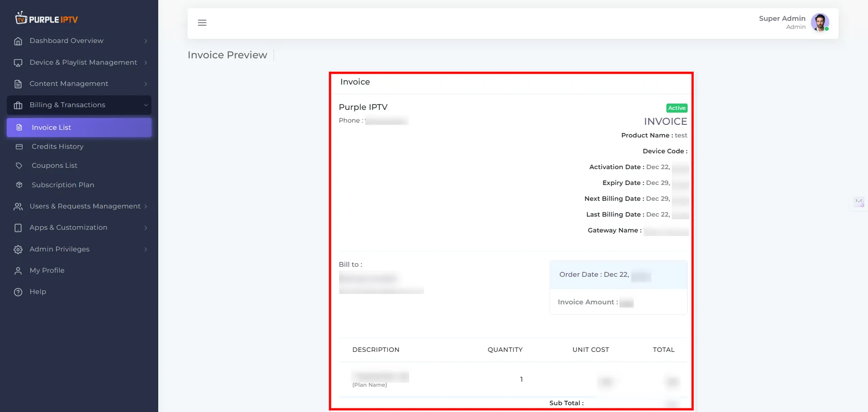868x412 pixels.
Task: Click the Sub Total label
Action: [x=566, y=403]
